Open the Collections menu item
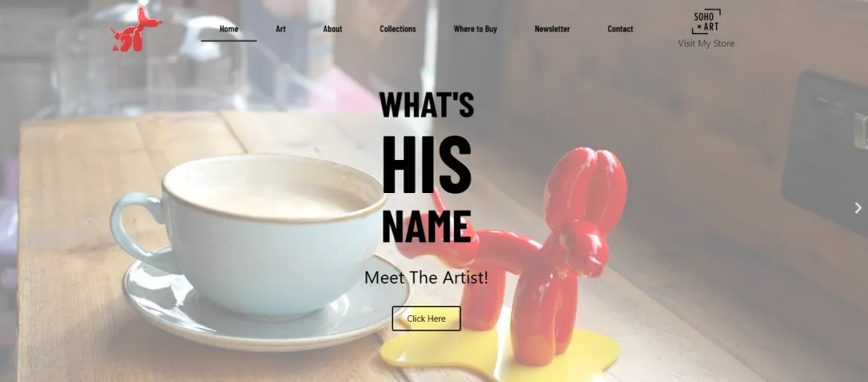The image size is (868, 382). tap(398, 29)
